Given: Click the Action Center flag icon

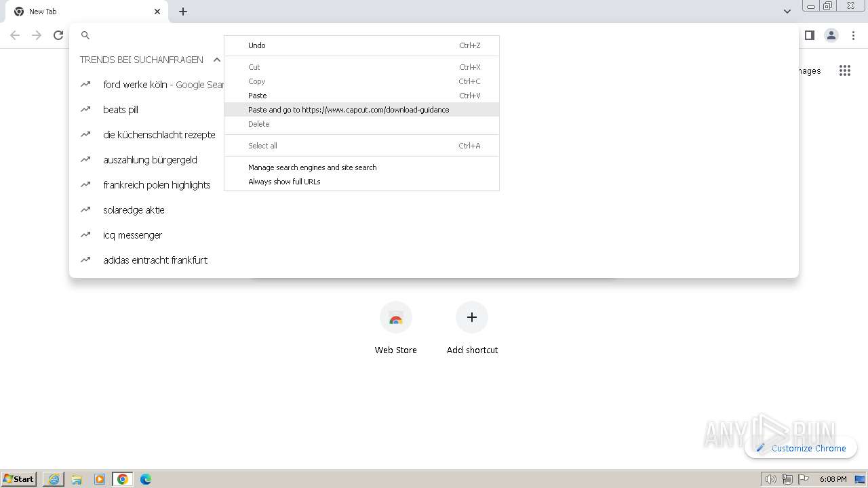Looking at the screenshot, I should [804, 479].
